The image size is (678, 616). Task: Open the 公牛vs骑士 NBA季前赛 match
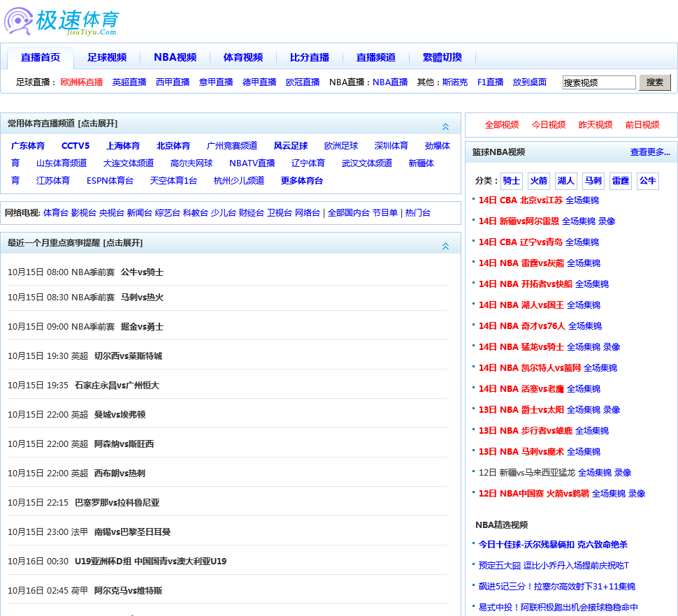click(x=142, y=272)
